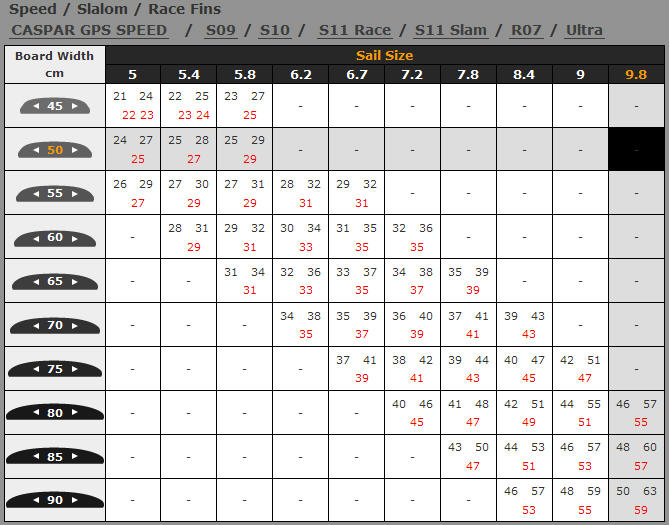The image size is (669, 525).
Task: Click value 21 in width 45 row
Action: point(120,96)
